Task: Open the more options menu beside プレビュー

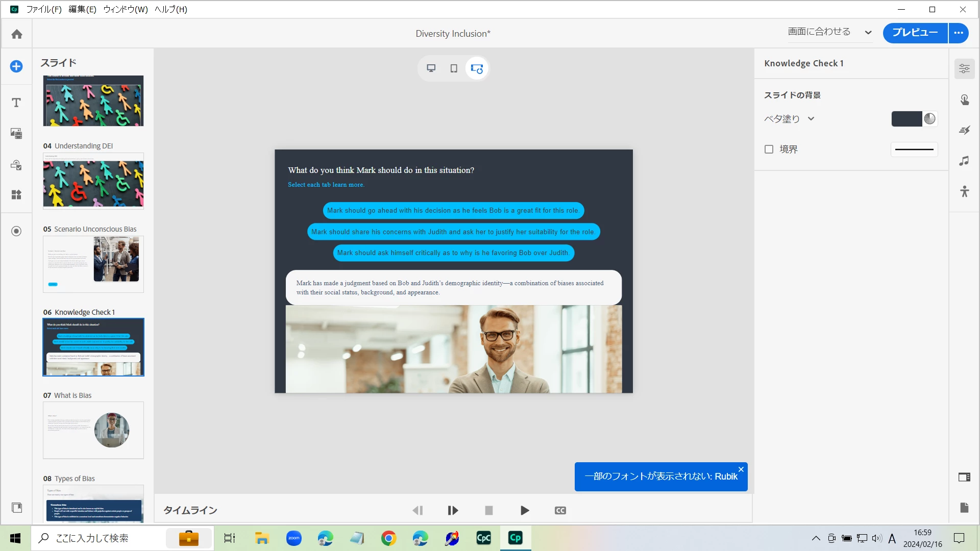Action: tap(959, 33)
